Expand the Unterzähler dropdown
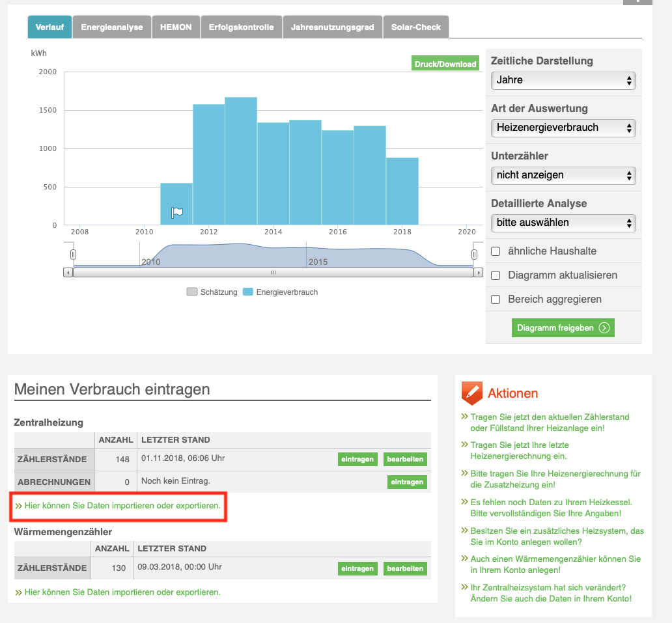This screenshot has width=672, height=623. click(563, 175)
